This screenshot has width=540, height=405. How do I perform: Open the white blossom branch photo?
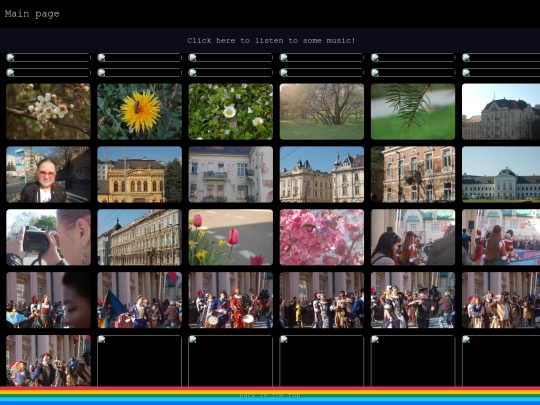tap(48, 112)
